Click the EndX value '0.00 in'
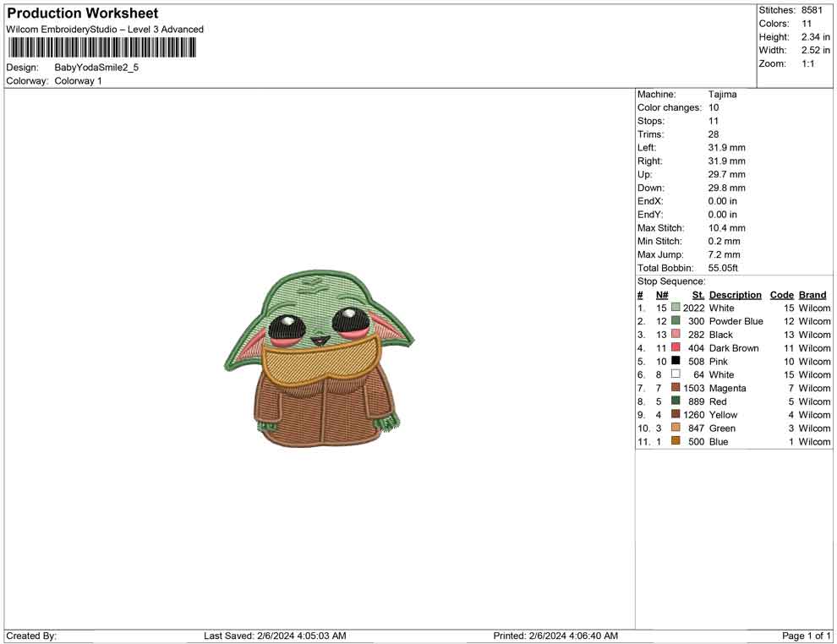Viewport: 837px width, 644px height. (722, 201)
